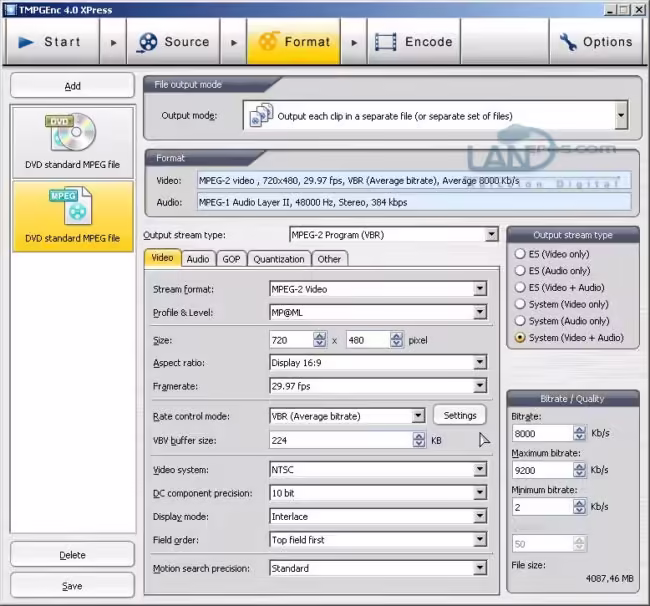Click the Video format summary field
Image resolution: width=650 pixels, height=606 pixels.
click(x=414, y=180)
